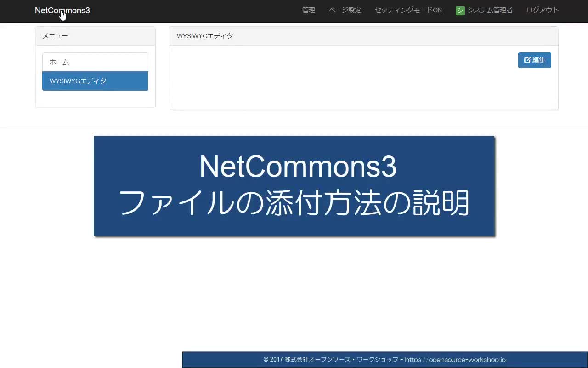Click the メニュー panel heading

95,36
